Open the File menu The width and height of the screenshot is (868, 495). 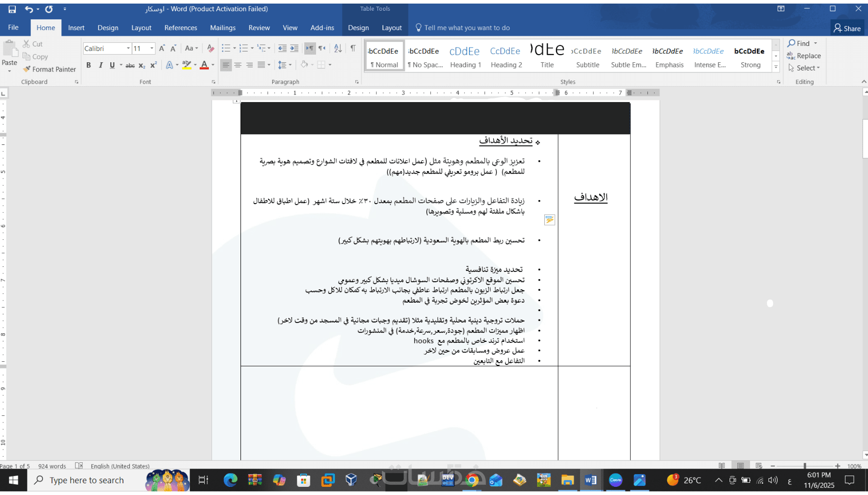pos(13,28)
